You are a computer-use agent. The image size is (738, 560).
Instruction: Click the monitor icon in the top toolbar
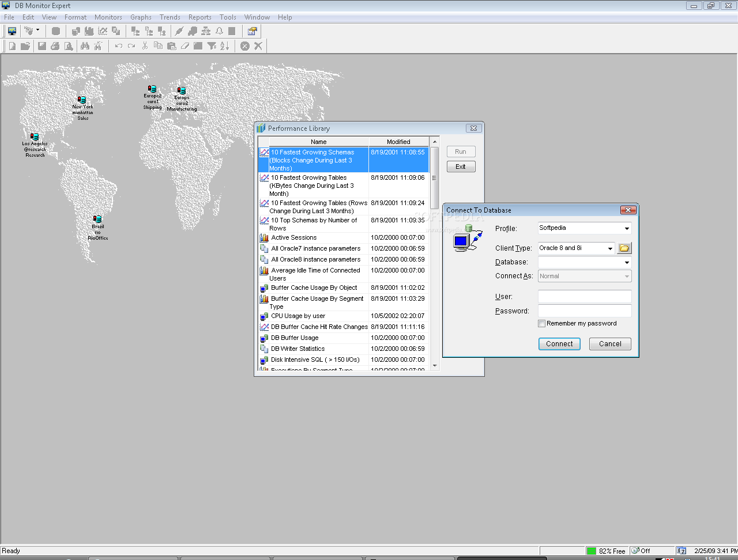(12, 31)
